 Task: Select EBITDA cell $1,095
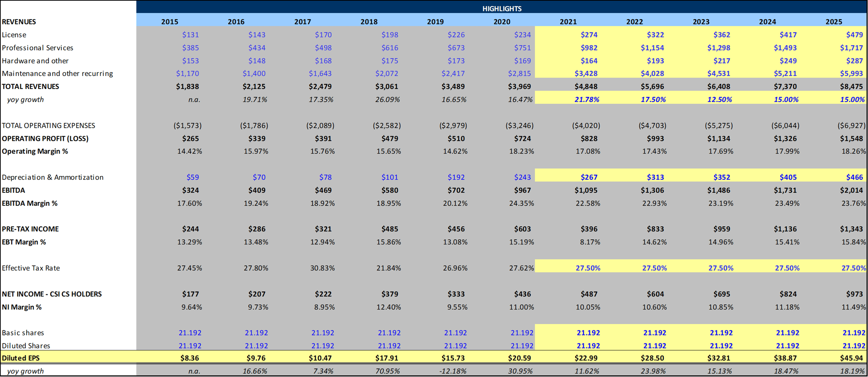(586, 190)
